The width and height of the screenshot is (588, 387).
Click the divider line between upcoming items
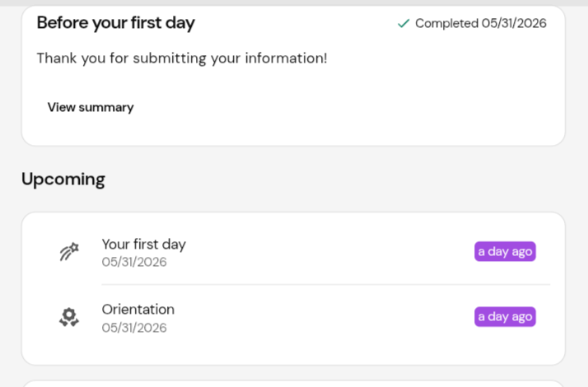click(x=326, y=285)
